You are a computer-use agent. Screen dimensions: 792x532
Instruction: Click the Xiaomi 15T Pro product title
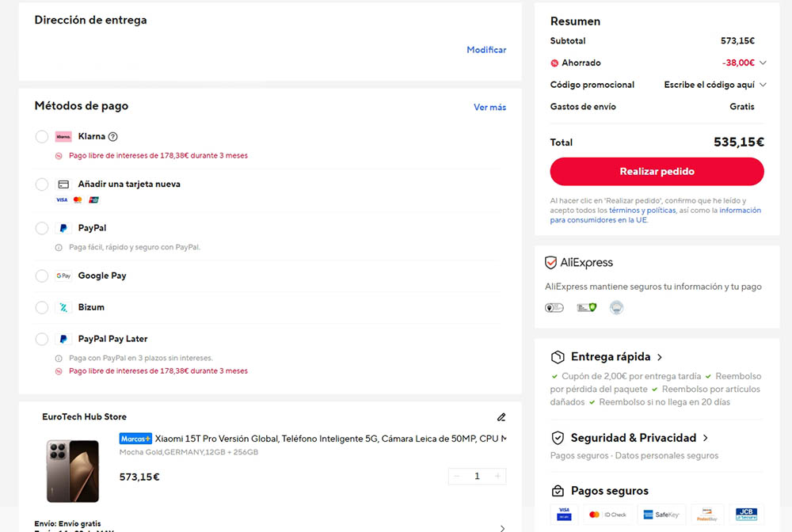click(x=331, y=439)
